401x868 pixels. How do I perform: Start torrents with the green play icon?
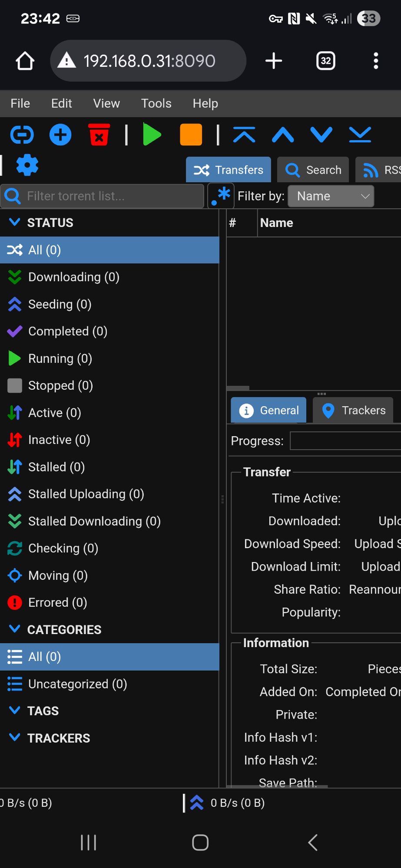[x=152, y=135]
